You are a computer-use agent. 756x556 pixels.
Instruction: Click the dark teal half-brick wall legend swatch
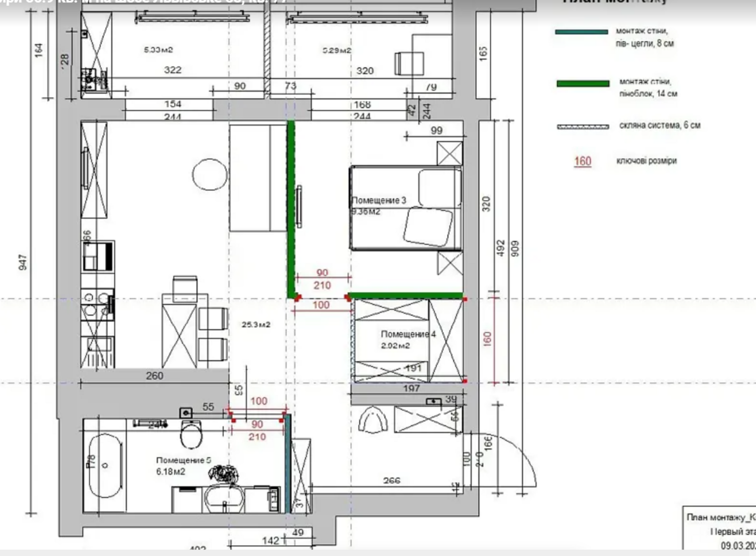[581, 32]
